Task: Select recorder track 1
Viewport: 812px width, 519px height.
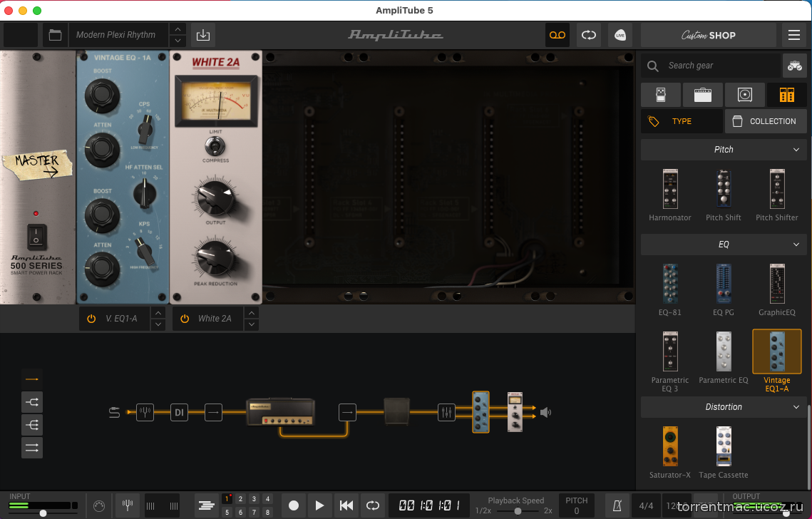Action: click(x=227, y=499)
